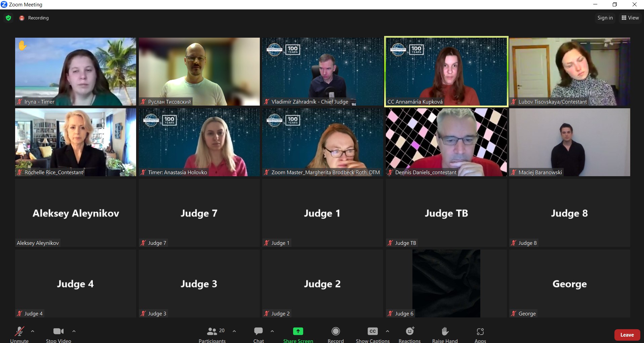Start recording with the Record icon
Image resolution: width=644 pixels, height=343 pixels.
click(x=335, y=332)
